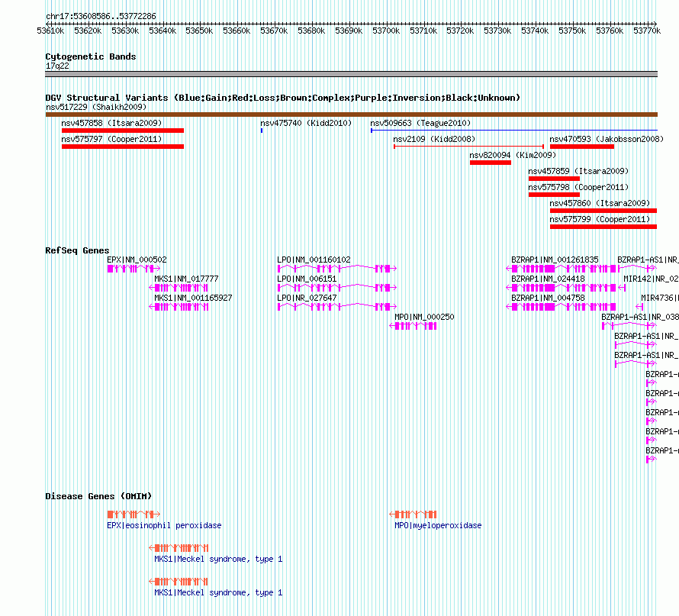Open the MKS1|NM_017777 gene model
Image resolution: width=679 pixels, height=616 pixels.
[179, 288]
